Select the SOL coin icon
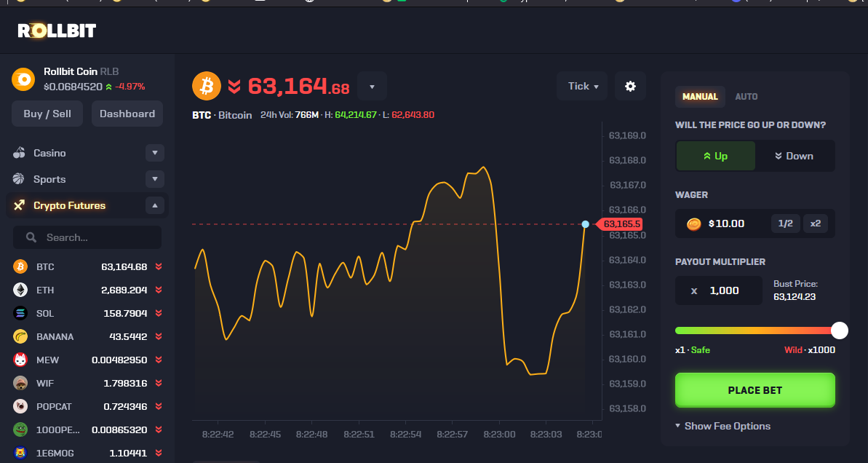Image resolution: width=868 pixels, height=463 pixels. point(20,313)
